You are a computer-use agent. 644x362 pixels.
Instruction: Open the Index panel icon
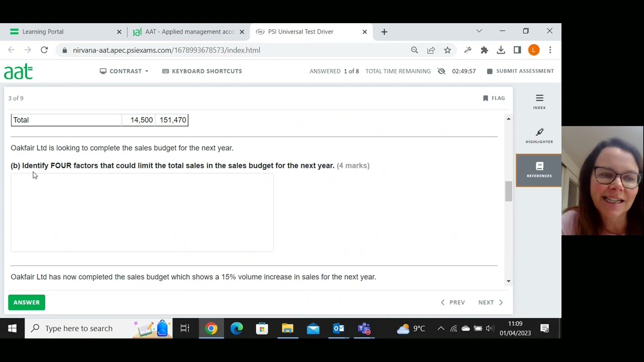point(539,102)
